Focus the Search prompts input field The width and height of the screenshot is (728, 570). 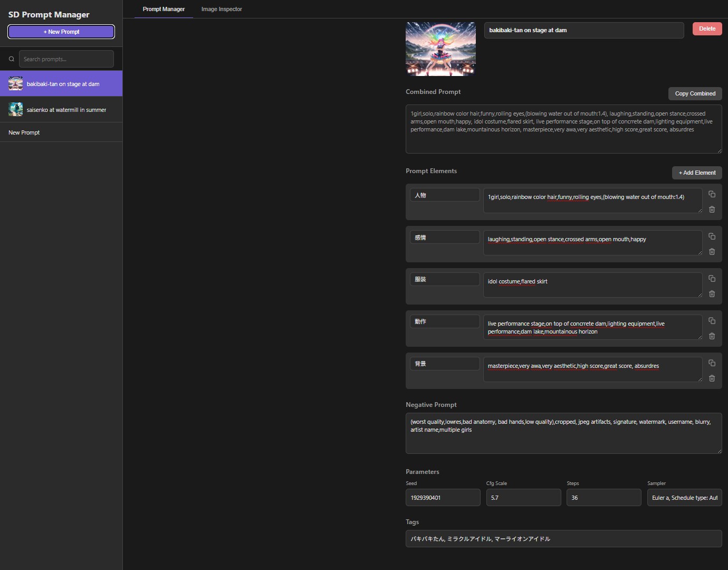(x=66, y=59)
